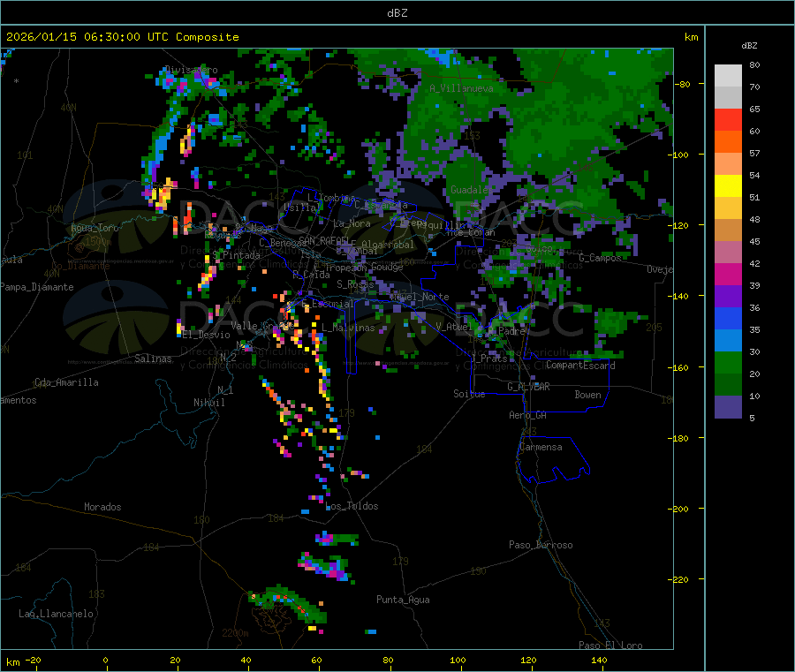Click the Soitue map label
Image resolution: width=795 pixels, height=672 pixels.
pyautogui.click(x=469, y=394)
